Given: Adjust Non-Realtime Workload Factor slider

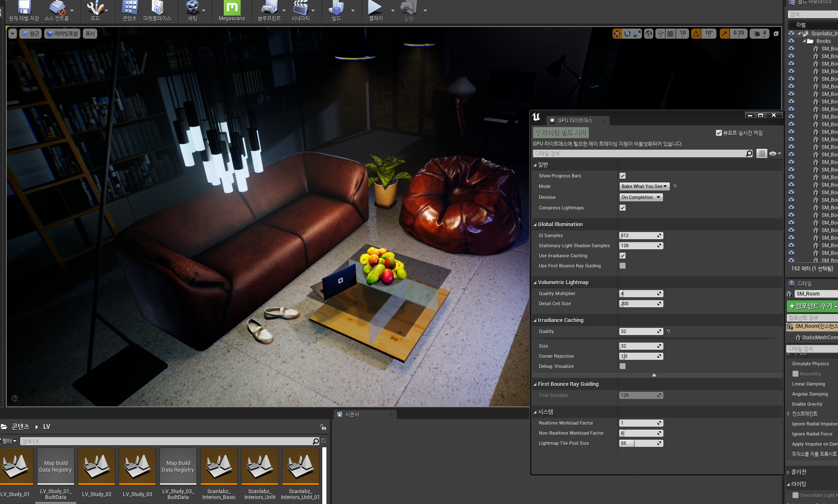Looking at the screenshot, I should click(x=641, y=433).
